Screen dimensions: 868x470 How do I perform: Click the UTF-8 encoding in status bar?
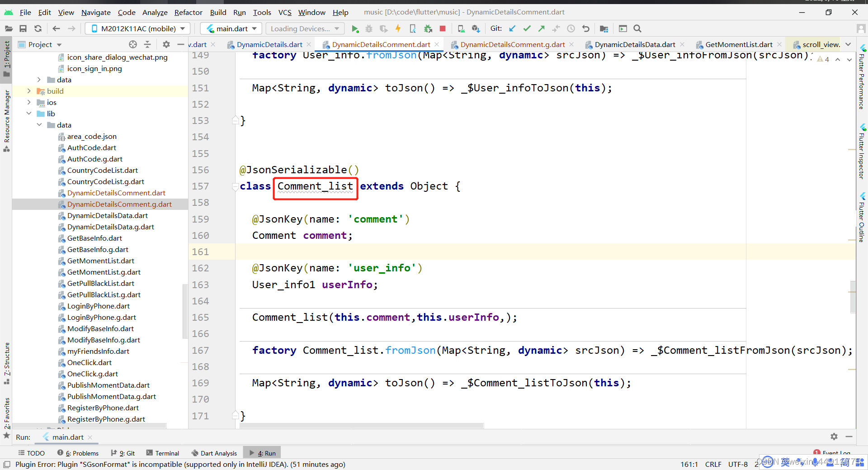(x=738, y=464)
